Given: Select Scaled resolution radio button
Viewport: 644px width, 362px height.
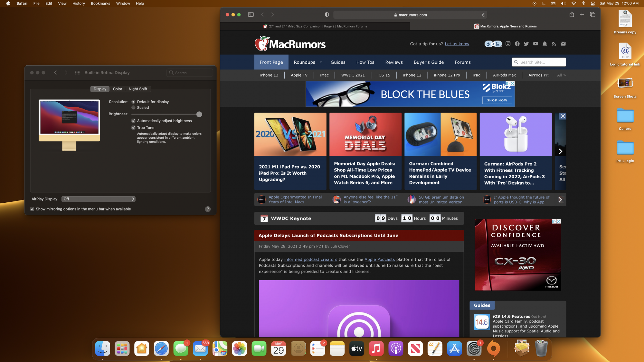Looking at the screenshot, I should click(133, 107).
